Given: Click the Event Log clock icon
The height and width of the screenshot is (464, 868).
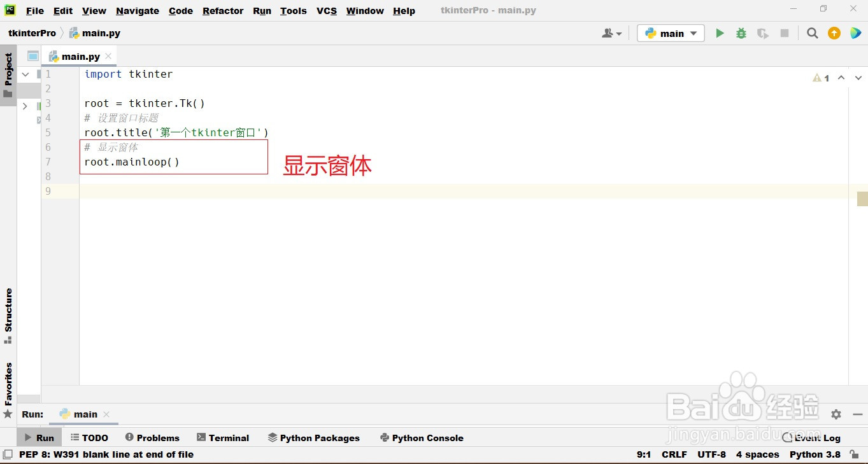Looking at the screenshot, I should pyautogui.click(x=786, y=438).
